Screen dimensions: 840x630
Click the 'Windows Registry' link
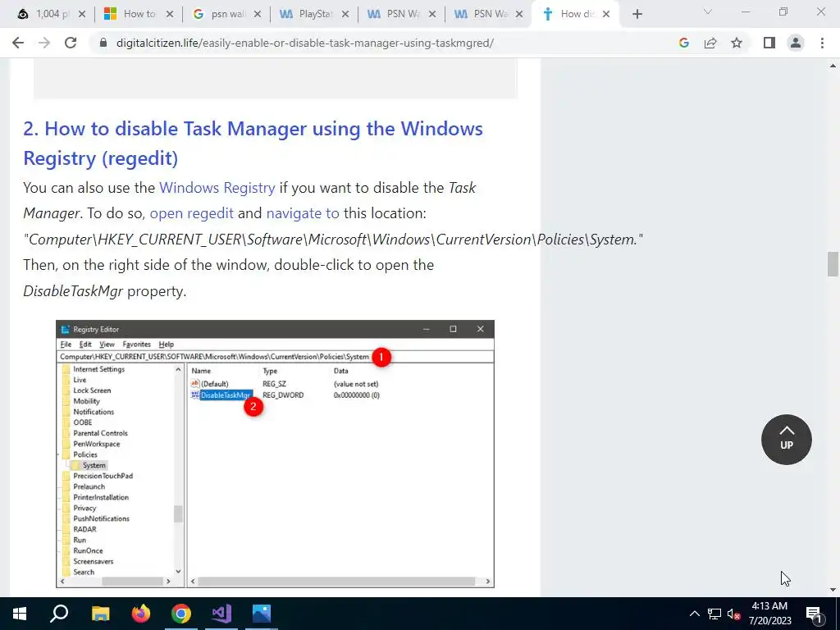[217, 188]
